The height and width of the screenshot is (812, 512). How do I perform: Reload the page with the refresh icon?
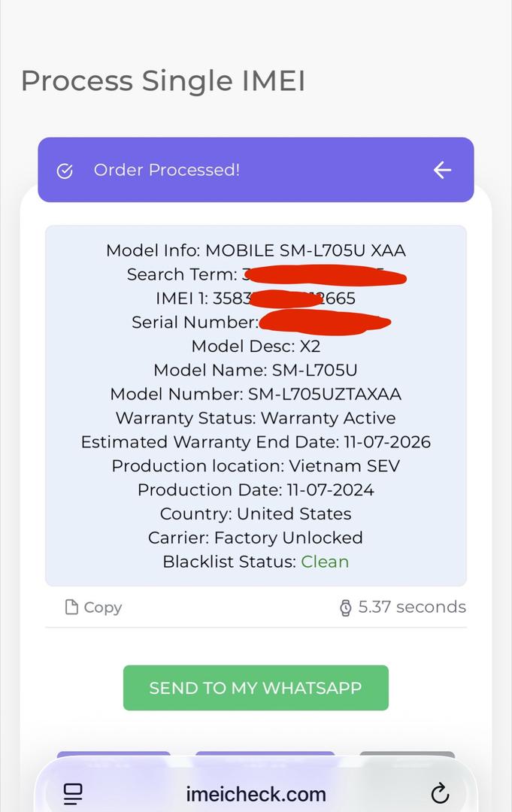point(440,793)
